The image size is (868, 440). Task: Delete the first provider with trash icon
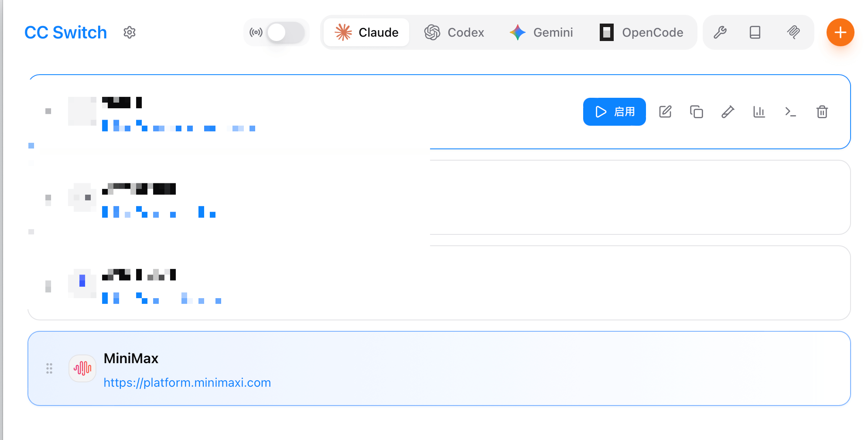pyautogui.click(x=822, y=112)
